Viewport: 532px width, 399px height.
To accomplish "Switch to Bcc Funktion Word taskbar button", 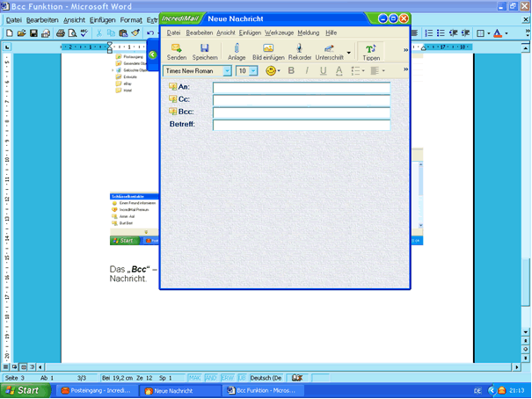I will tap(263, 390).
